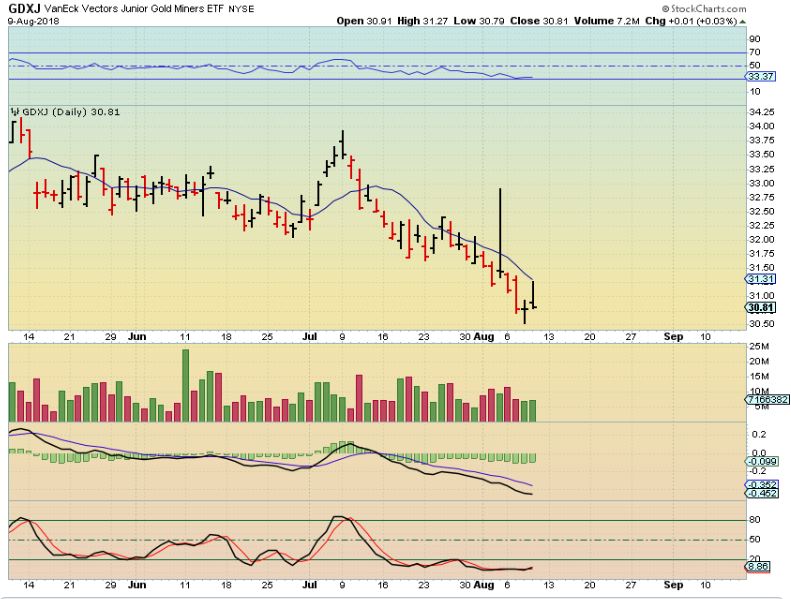Click the Volume 7.2M header value

pyautogui.click(x=607, y=21)
